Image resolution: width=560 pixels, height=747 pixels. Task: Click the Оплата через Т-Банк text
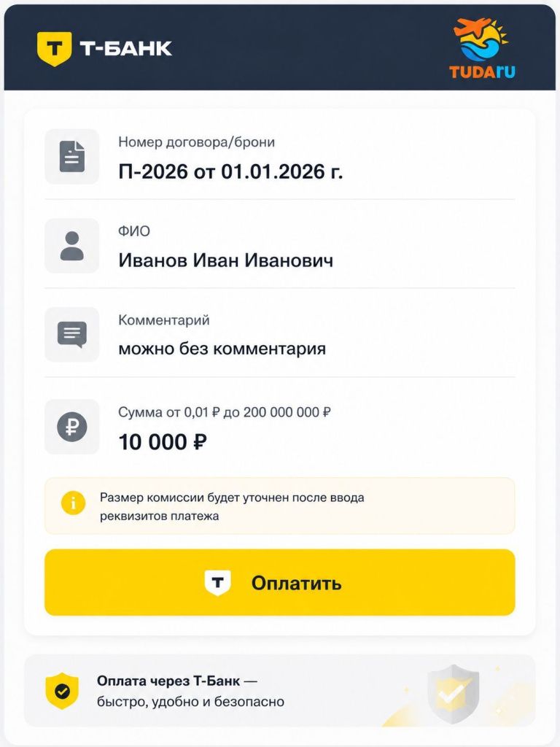pyautogui.click(x=168, y=681)
